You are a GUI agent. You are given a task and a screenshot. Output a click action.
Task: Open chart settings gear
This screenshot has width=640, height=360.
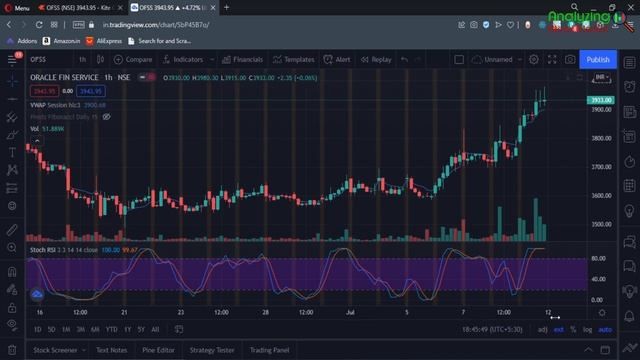pyautogui.click(x=533, y=60)
